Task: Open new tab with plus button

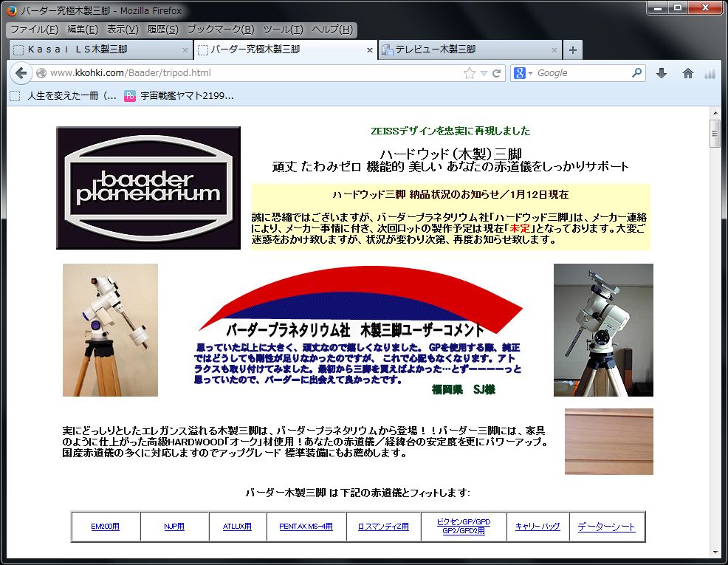Action: pos(573,50)
